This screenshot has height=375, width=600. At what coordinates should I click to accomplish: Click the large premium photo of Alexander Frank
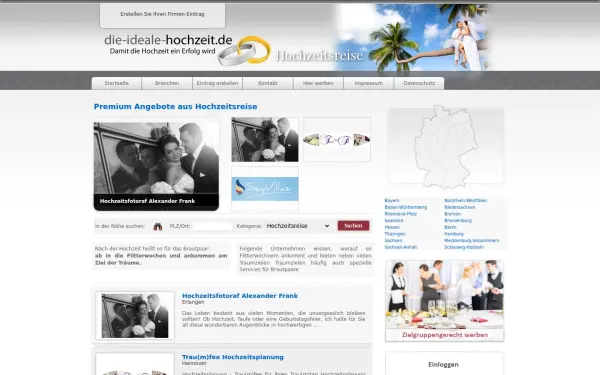tap(156, 166)
